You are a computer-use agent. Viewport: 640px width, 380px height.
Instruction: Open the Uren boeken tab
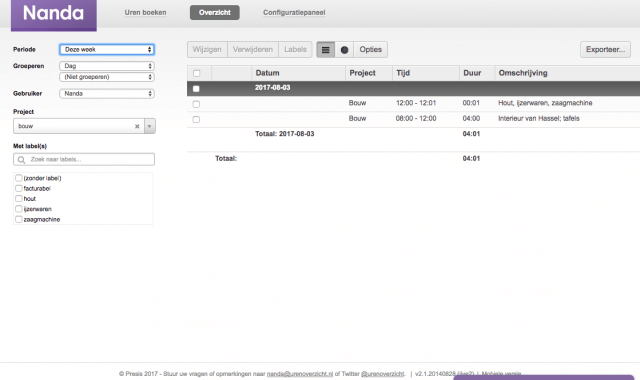click(145, 13)
